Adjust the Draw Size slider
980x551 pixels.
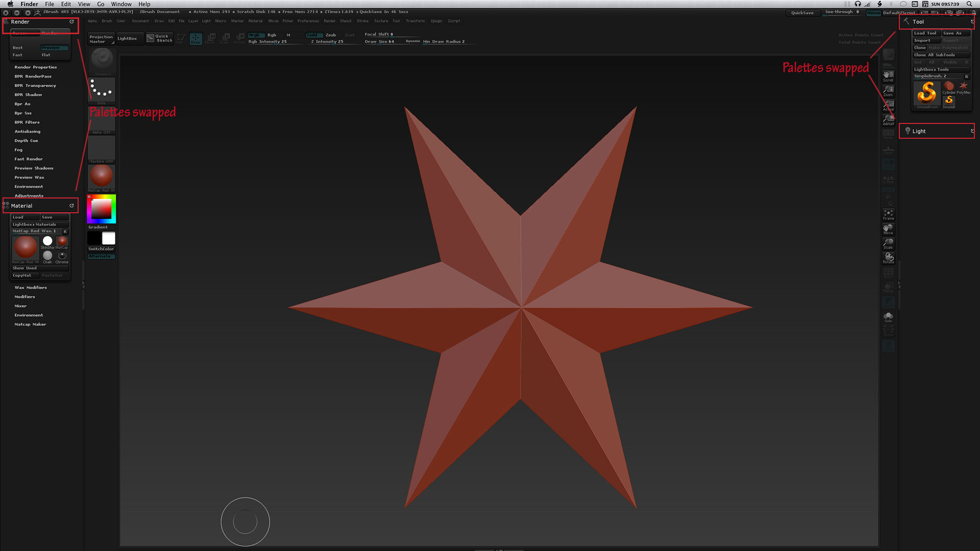(x=383, y=42)
